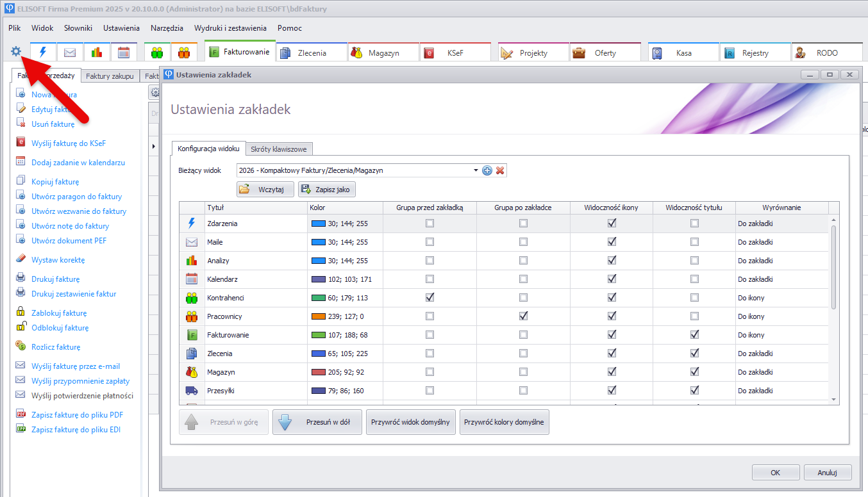Click the scroll-down arrow of the tab list

coord(833,400)
